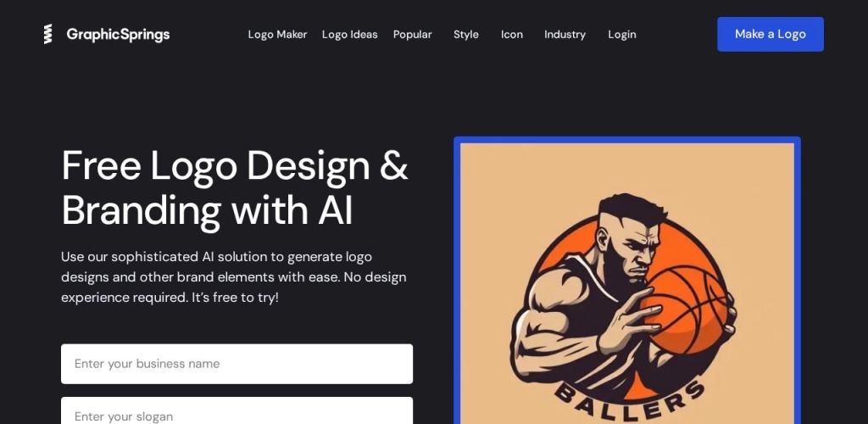Click the Login link
Viewport: 868px width, 424px height.
tap(621, 34)
